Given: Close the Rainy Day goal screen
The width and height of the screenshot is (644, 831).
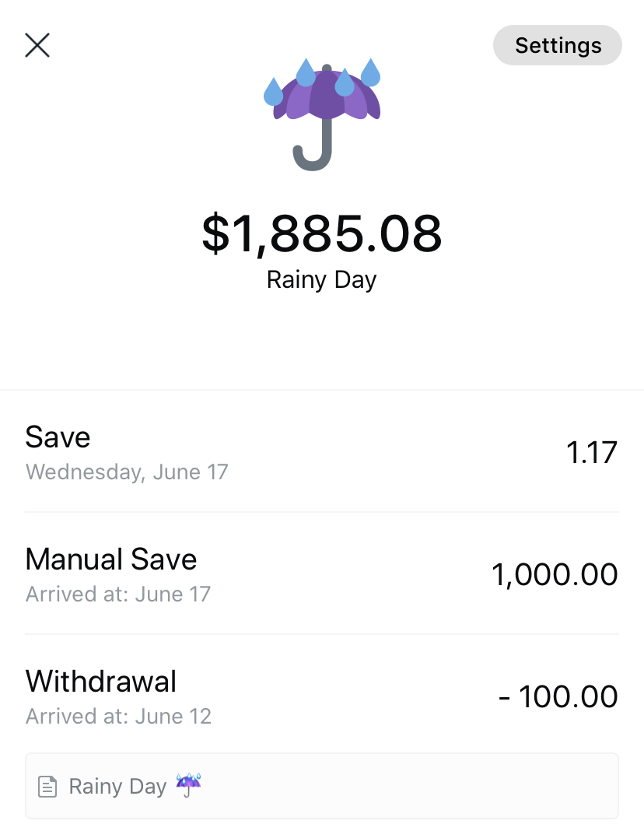Looking at the screenshot, I should click(37, 45).
